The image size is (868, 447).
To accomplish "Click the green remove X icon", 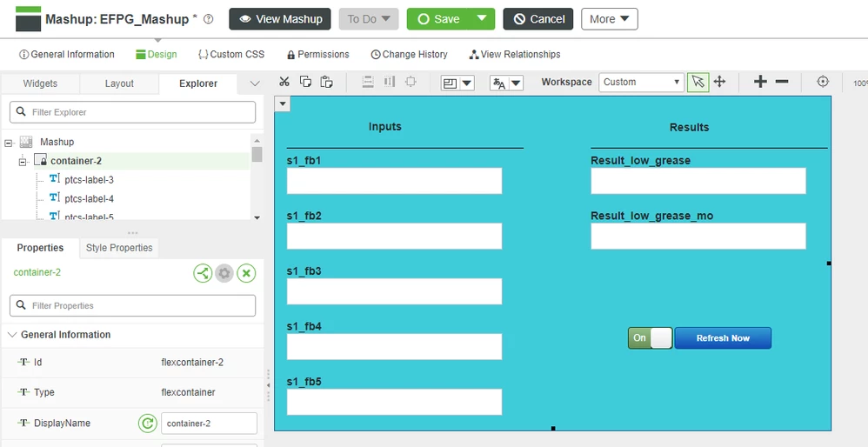I will click(x=246, y=273).
